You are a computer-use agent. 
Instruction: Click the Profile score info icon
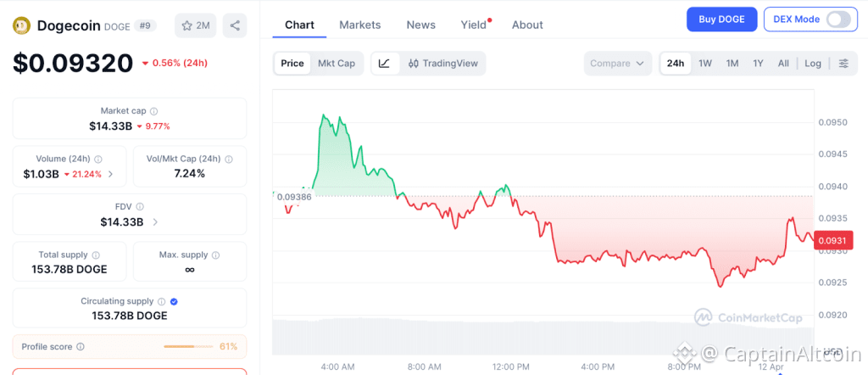81,347
